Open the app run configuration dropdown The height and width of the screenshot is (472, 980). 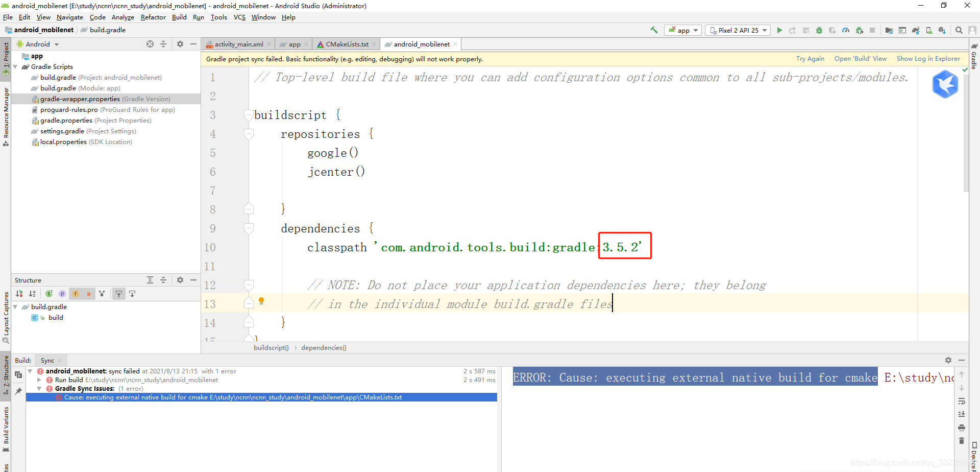click(683, 30)
